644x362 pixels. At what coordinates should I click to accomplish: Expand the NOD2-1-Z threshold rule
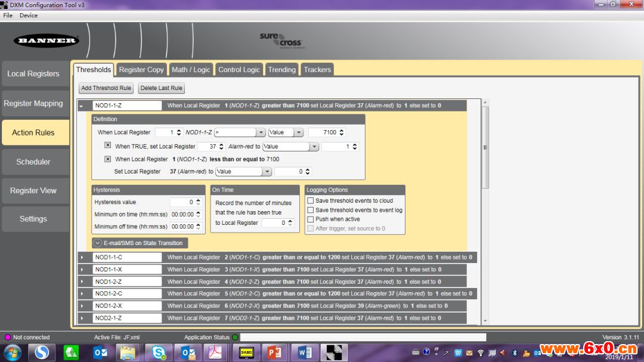coord(82,318)
